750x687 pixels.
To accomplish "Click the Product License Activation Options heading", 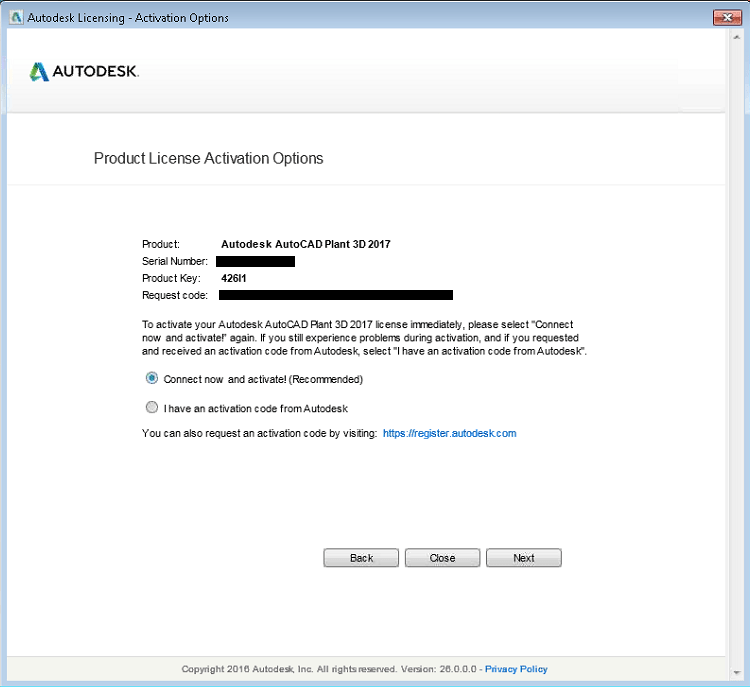I will [x=209, y=158].
